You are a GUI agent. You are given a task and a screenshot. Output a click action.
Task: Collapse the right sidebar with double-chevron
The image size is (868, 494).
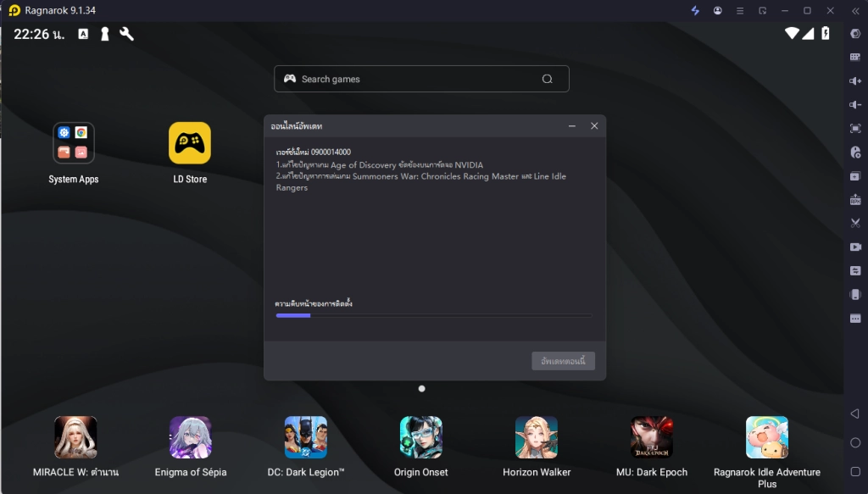855,10
